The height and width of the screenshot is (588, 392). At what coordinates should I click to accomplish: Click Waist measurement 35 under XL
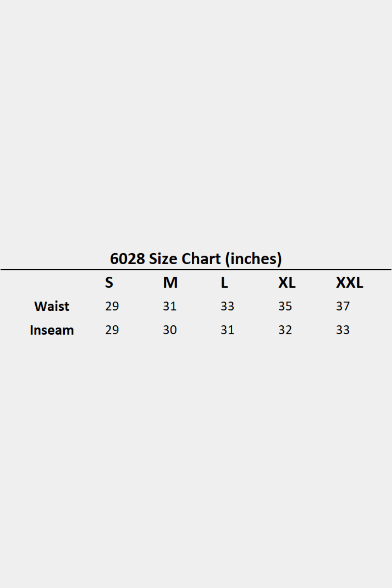pyautogui.click(x=285, y=306)
